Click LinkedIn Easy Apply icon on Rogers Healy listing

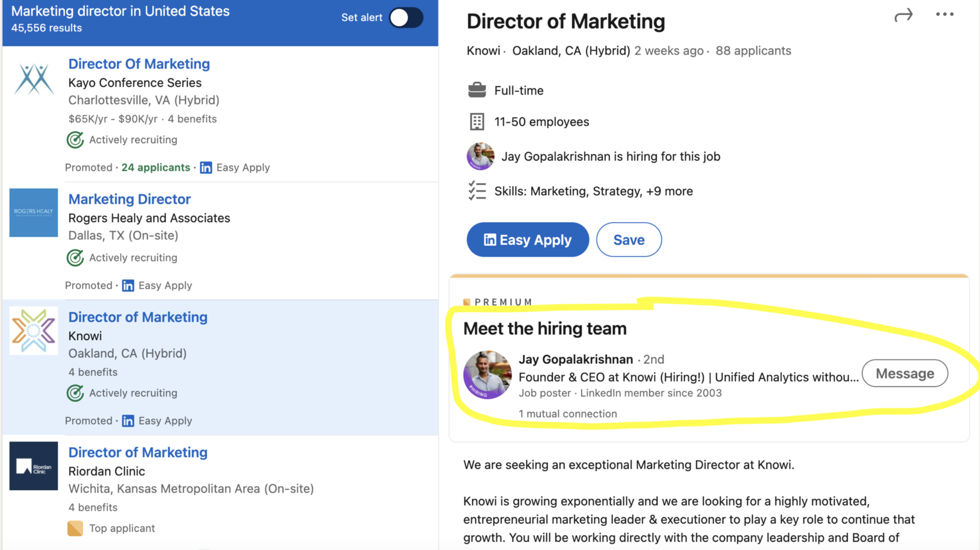point(128,286)
